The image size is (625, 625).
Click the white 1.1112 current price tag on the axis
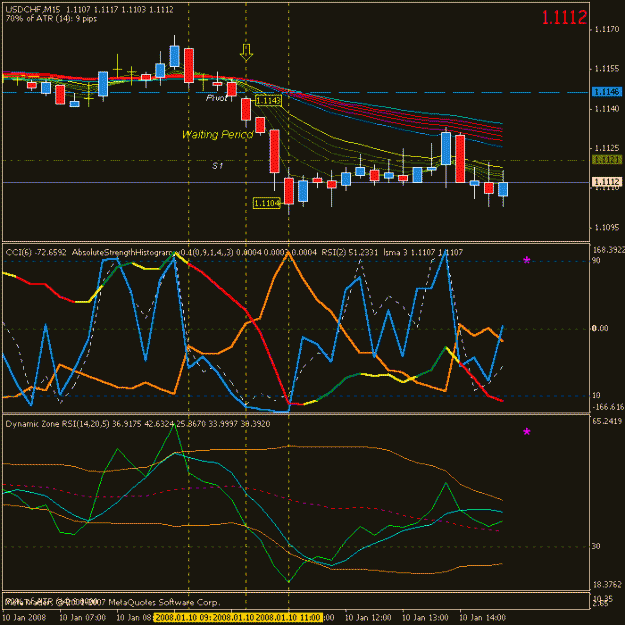(x=607, y=182)
